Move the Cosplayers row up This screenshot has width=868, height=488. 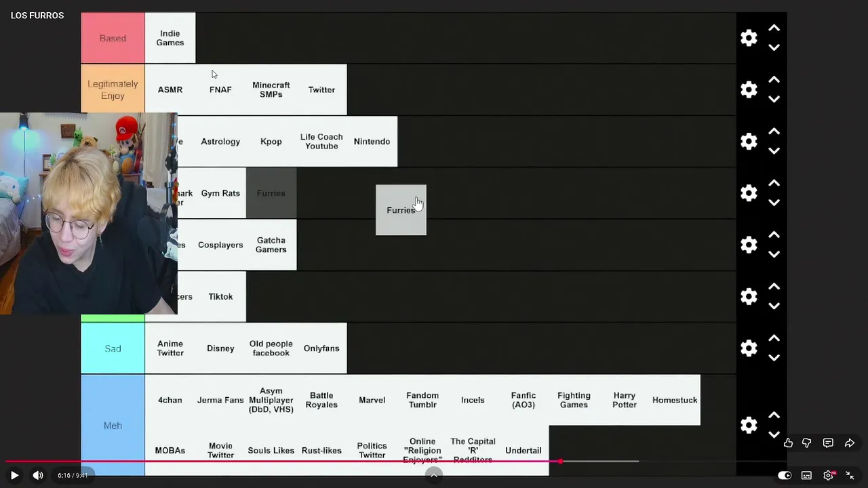tap(774, 235)
